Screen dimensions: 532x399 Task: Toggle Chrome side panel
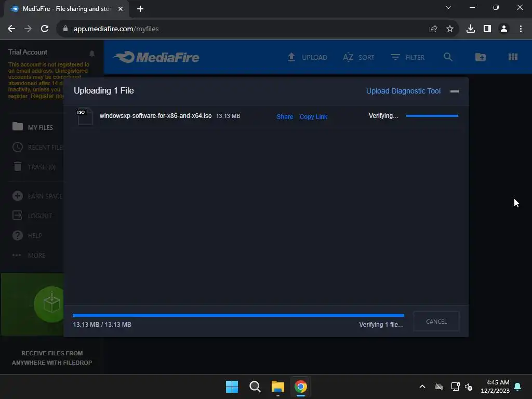pos(487,29)
